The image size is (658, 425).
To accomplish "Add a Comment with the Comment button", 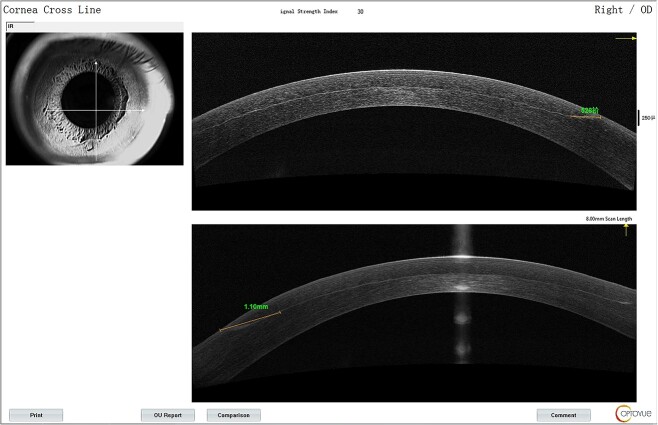I will [564, 415].
